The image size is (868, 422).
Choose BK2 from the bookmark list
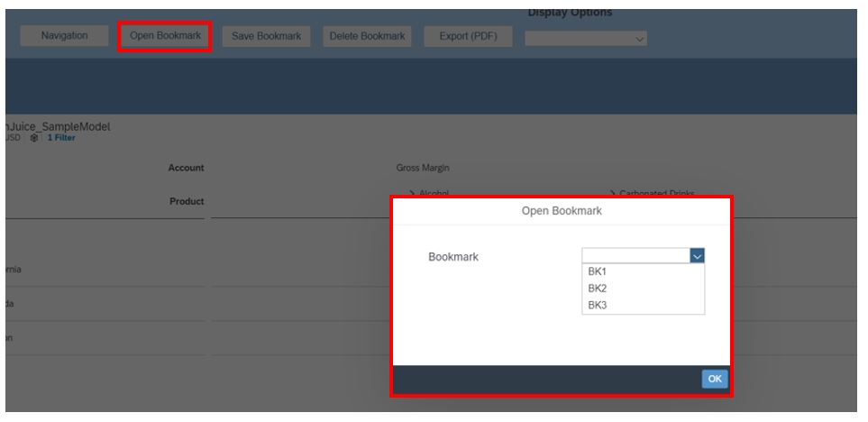click(644, 289)
